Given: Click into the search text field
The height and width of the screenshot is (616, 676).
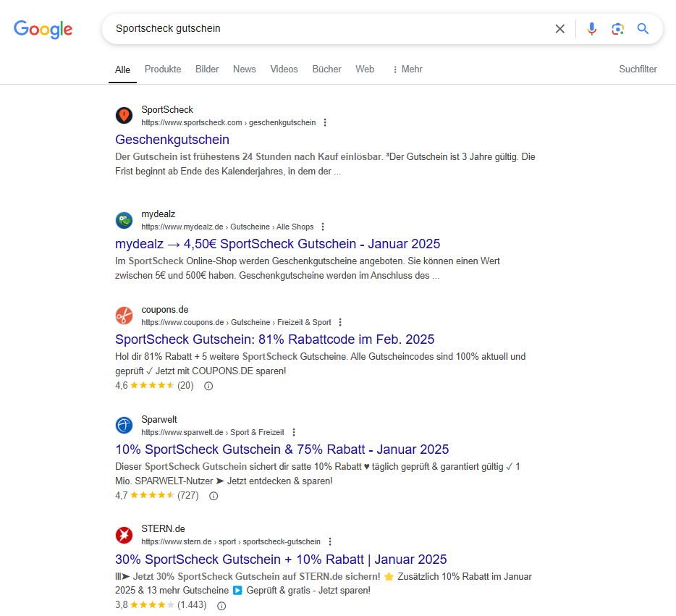Looking at the screenshot, I should pyautogui.click(x=328, y=29).
